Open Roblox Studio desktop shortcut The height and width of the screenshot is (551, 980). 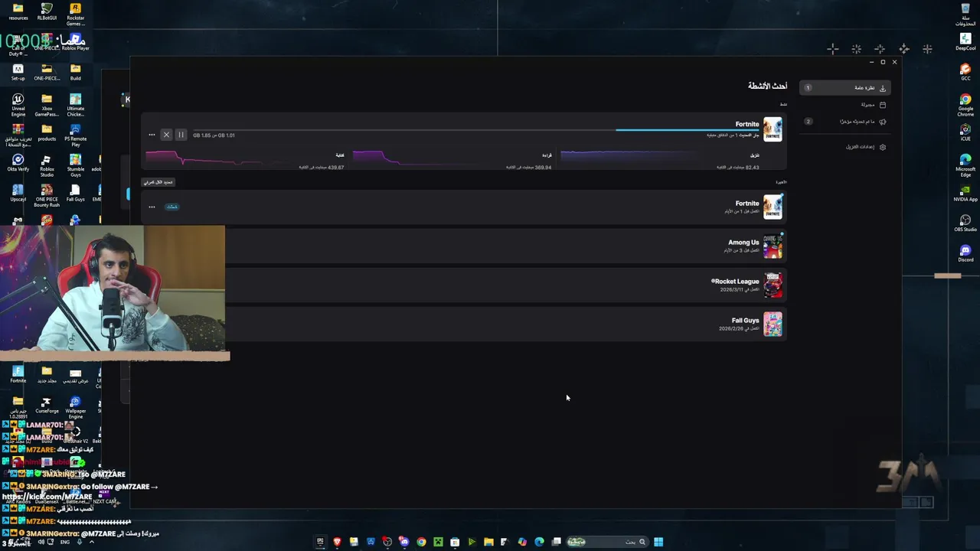click(47, 164)
